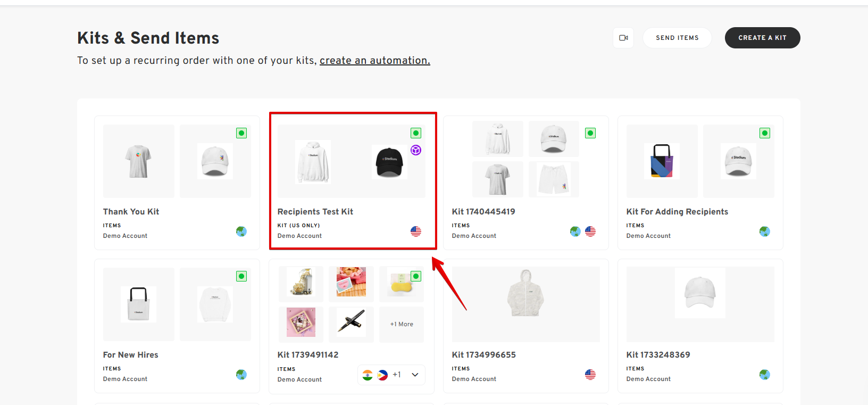
Task: Open the create an automation link
Action: (374, 61)
